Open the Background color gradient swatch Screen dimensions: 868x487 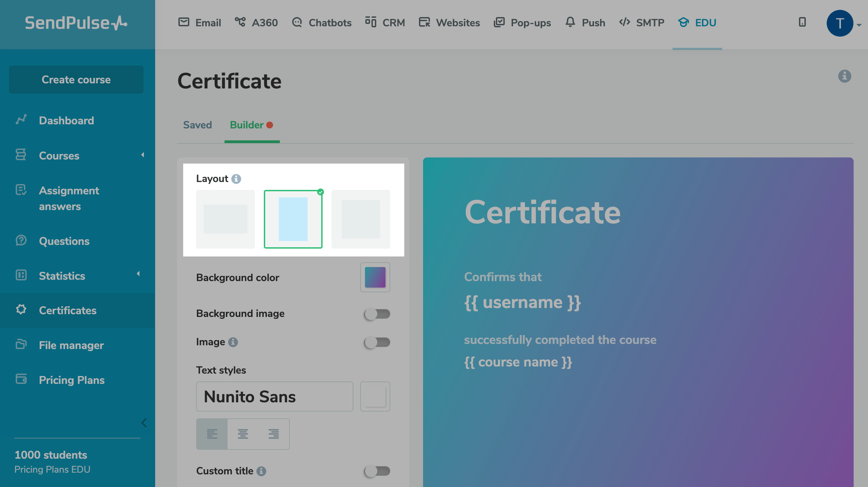375,277
